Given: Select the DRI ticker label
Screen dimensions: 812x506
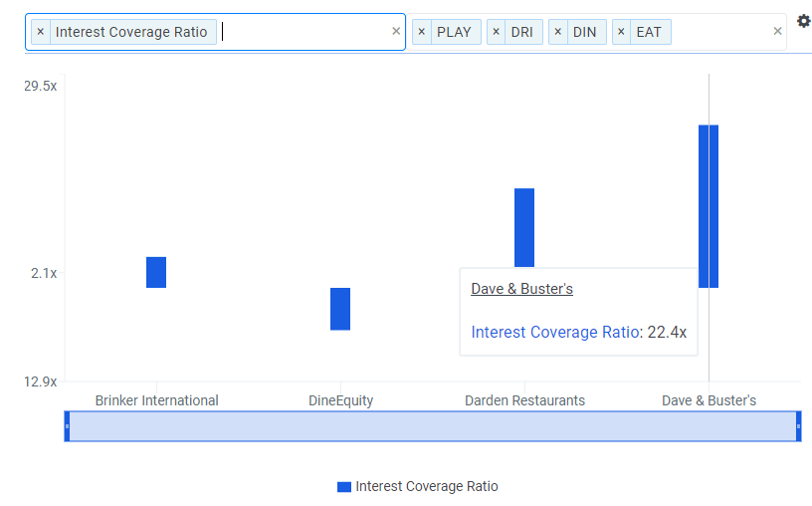Looking at the screenshot, I should point(522,32).
